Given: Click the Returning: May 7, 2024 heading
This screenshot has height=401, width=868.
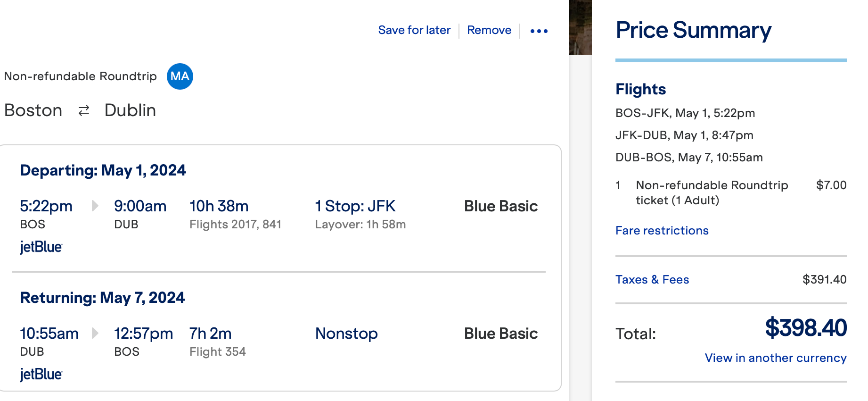Looking at the screenshot, I should [102, 298].
